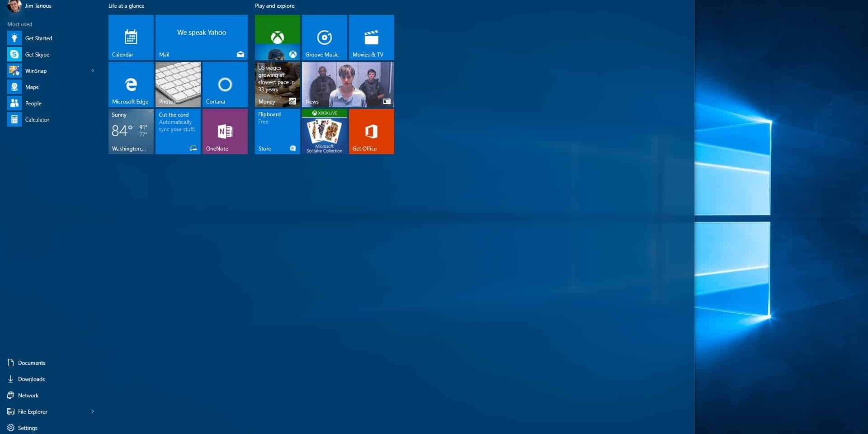The width and height of the screenshot is (868, 434).
Task: Launch Microsoft Solitaire Collection tile
Action: pos(325,132)
